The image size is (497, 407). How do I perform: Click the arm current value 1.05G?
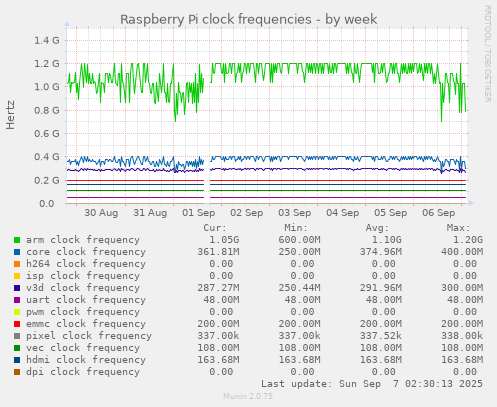pos(224,240)
